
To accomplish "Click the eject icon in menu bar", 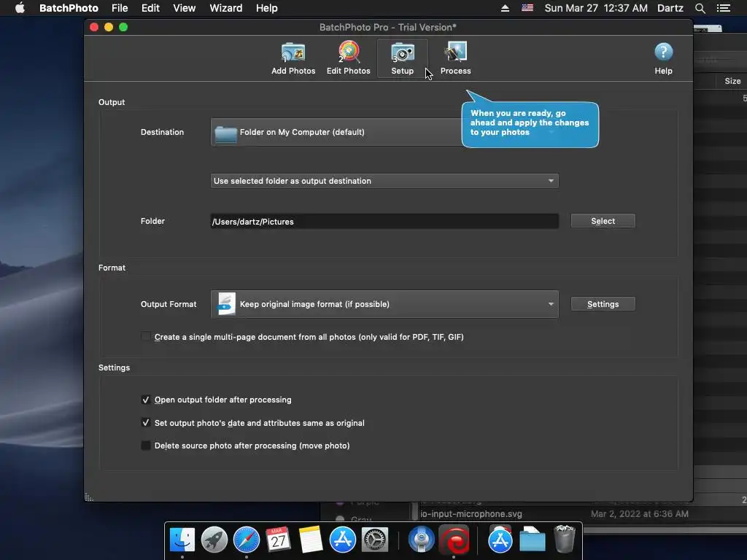I will (505, 8).
